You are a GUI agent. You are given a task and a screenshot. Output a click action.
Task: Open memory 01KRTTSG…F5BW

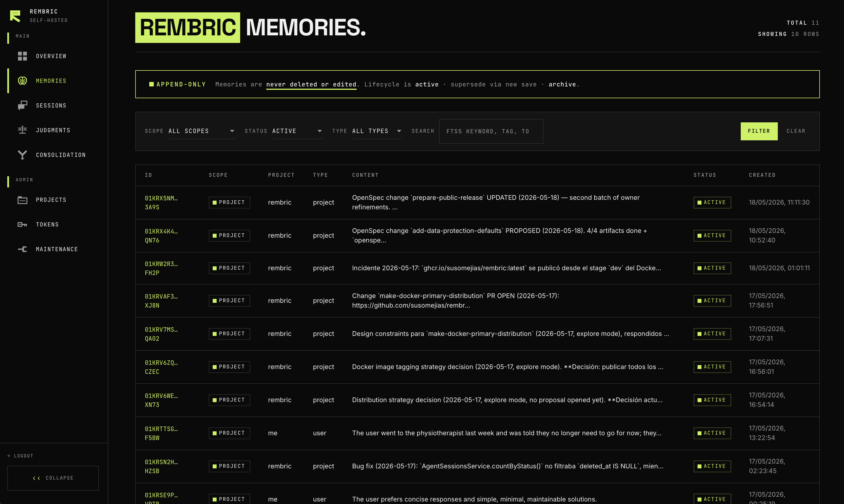161,433
